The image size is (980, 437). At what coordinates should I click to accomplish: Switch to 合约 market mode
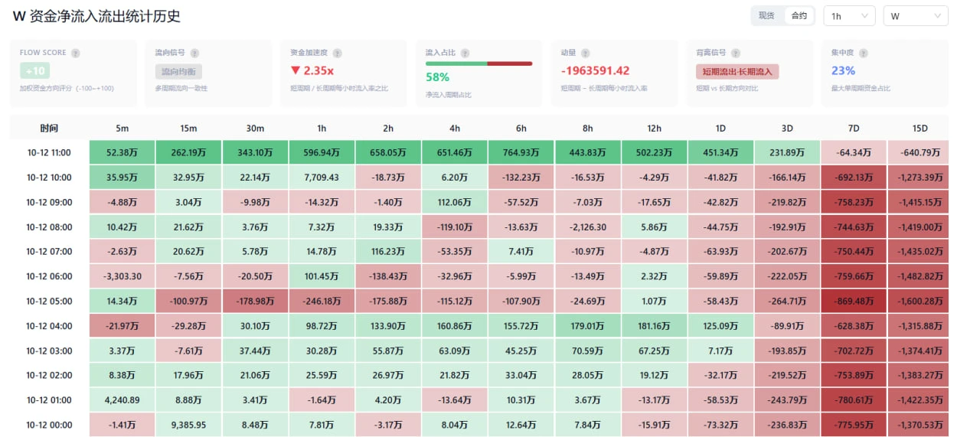[x=799, y=15]
